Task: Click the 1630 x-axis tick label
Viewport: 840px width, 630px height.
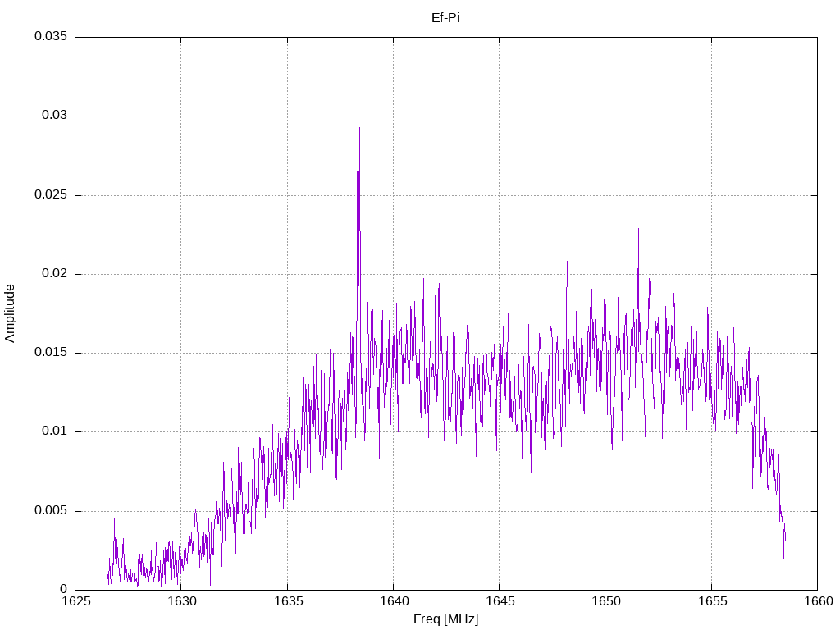Action: (x=181, y=601)
